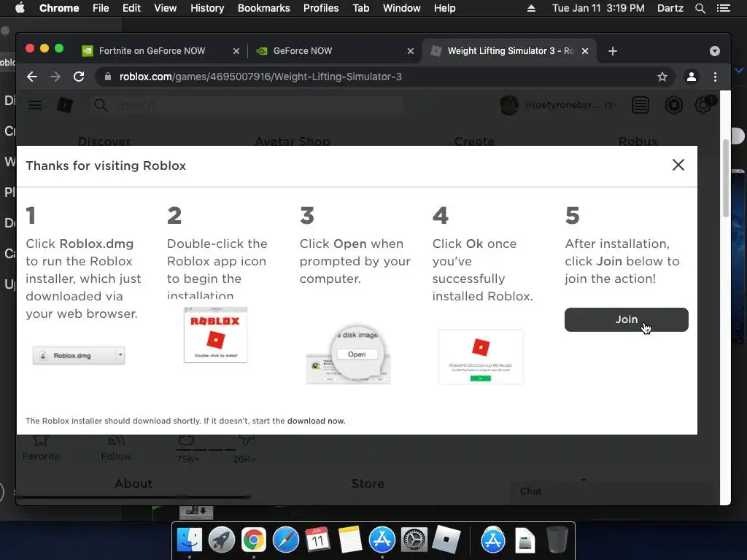Screen dimensions: 747x560
Task: Click the Join button in step 5
Action: point(626,319)
